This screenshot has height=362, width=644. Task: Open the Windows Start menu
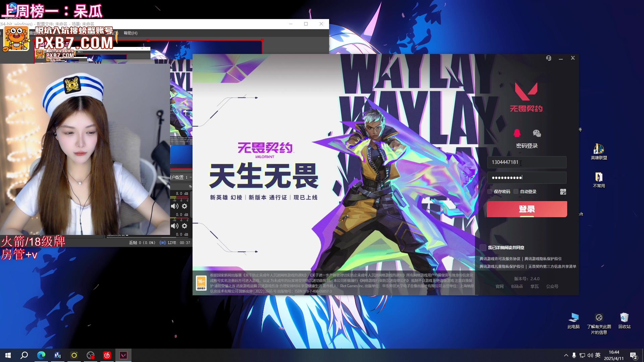pos(8,355)
